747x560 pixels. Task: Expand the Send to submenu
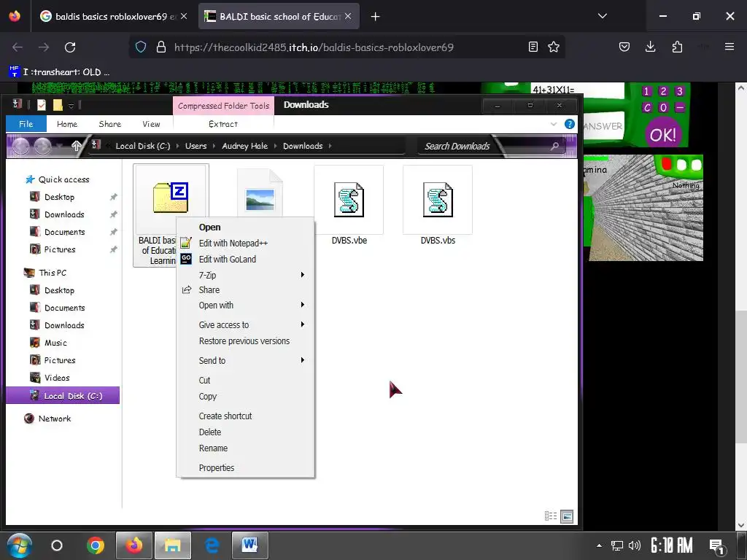(245, 360)
